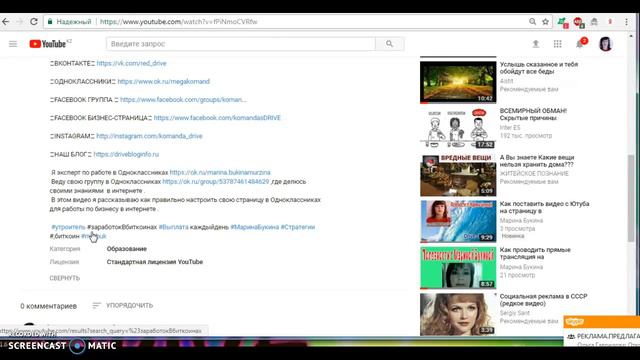Screen dimensions: 640x360
Task: Open title 'Как проводить прямые трансляции'
Action: [x=535, y=253]
